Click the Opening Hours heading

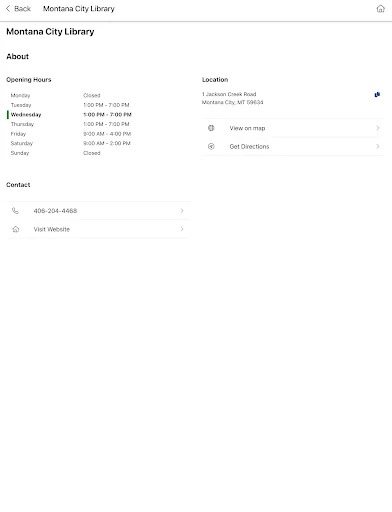(x=29, y=80)
